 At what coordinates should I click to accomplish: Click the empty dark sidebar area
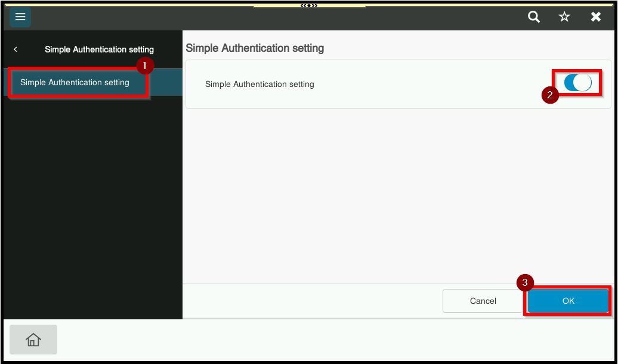tap(92, 209)
